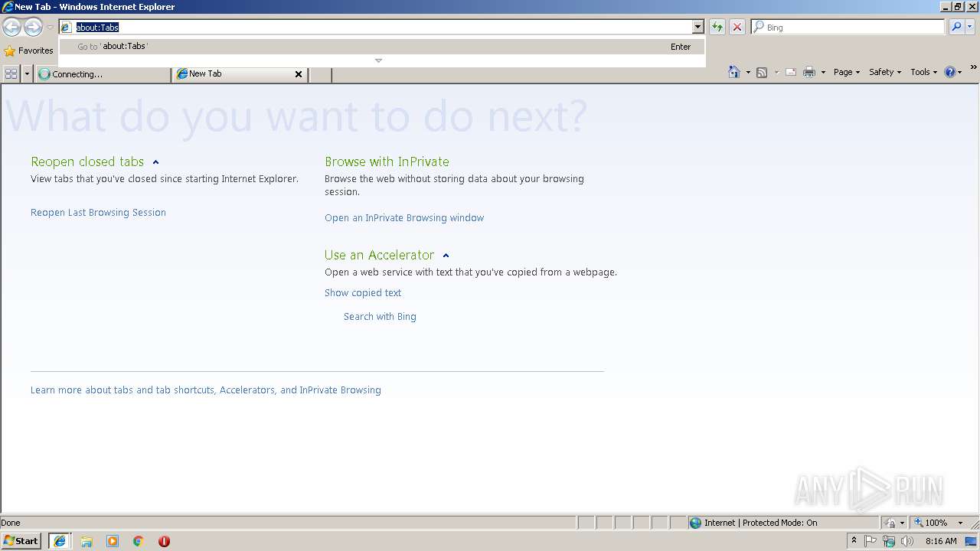980x551 pixels.
Task: Click the Read mail envelope icon
Action: coord(791,72)
